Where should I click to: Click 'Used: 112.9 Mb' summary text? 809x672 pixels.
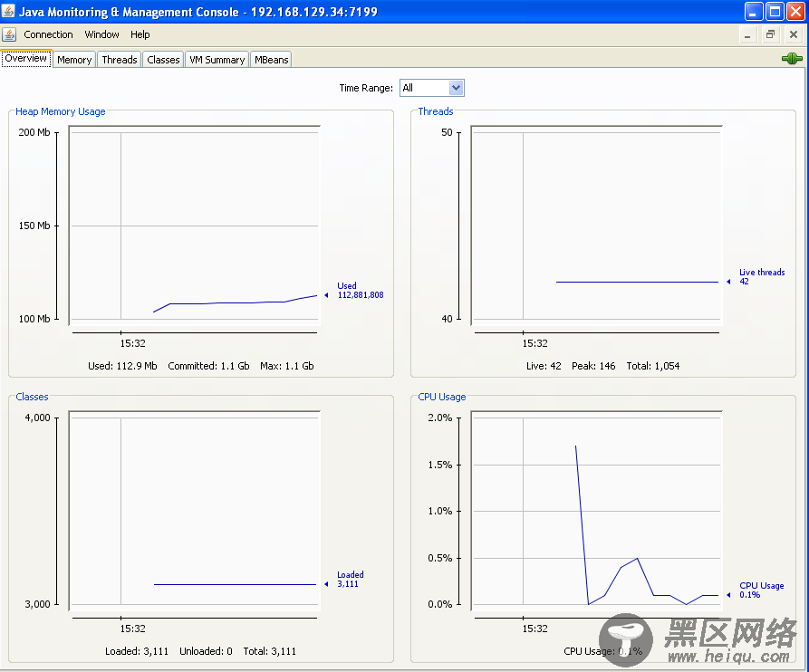point(122,366)
